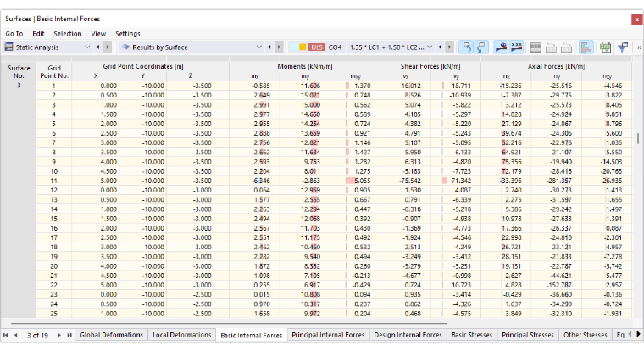Screen dimensions: 644x351
Task: Open the Selection menu
Action: [67, 34]
